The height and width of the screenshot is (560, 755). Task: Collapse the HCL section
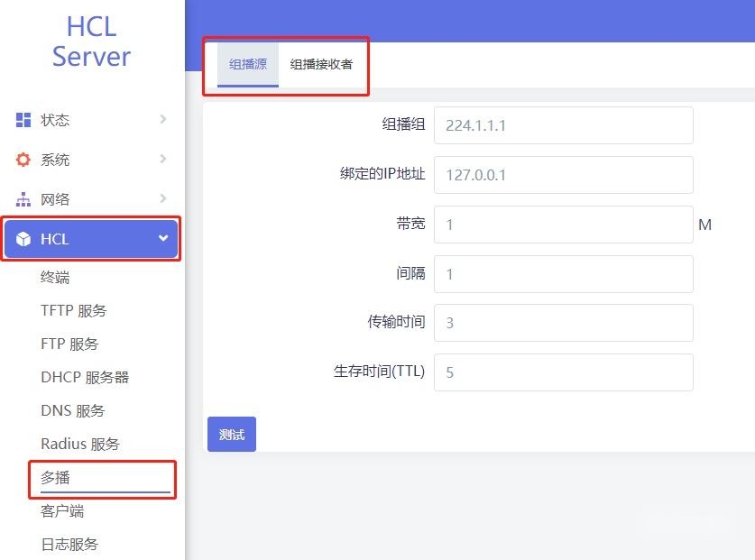click(x=90, y=238)
